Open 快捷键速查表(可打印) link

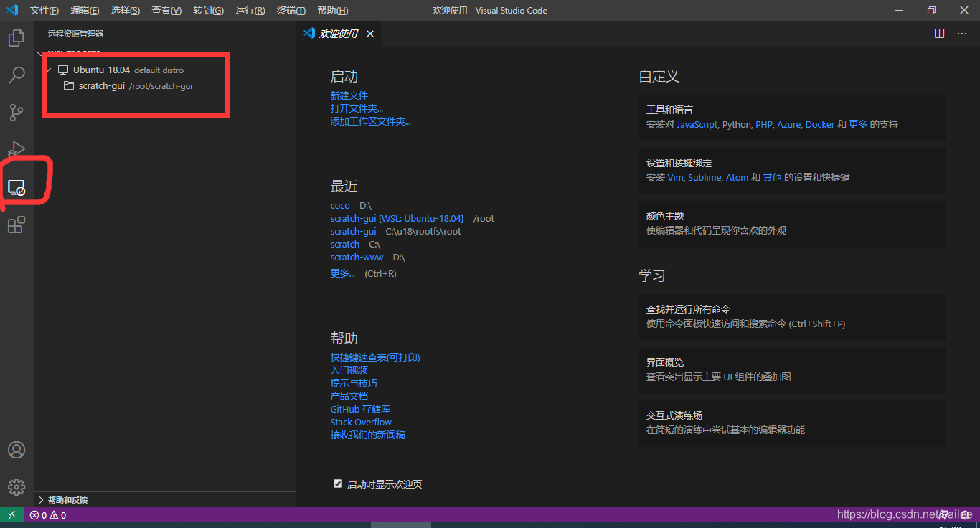tap(375, 357)
